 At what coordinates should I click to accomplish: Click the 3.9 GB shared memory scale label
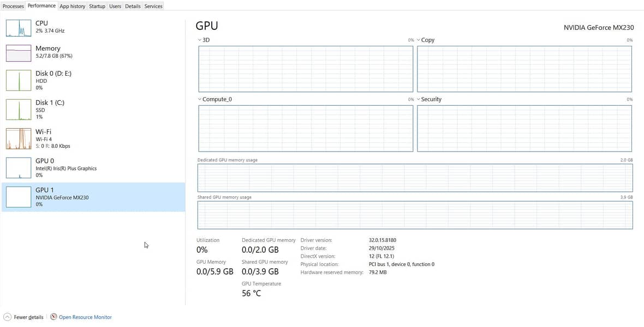click(627, 197)
